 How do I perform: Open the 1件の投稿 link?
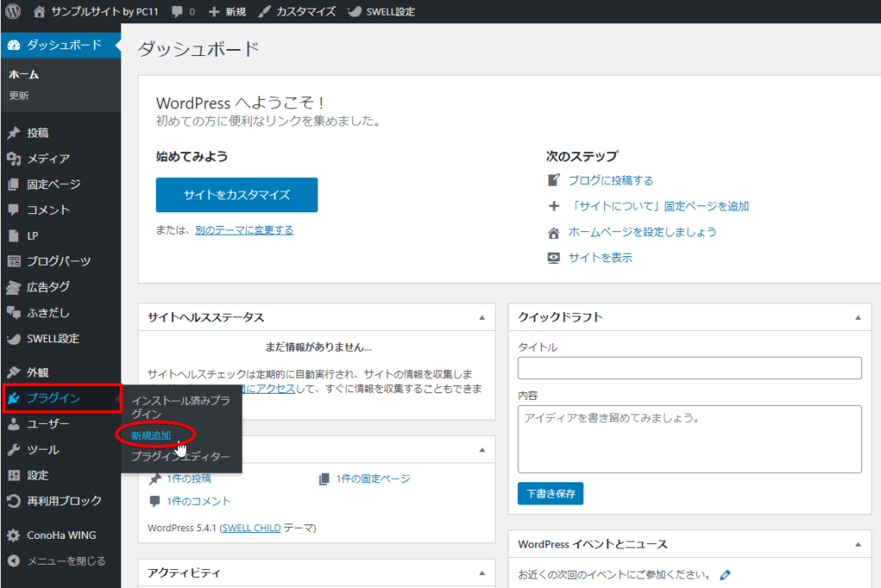coord(188,479)
